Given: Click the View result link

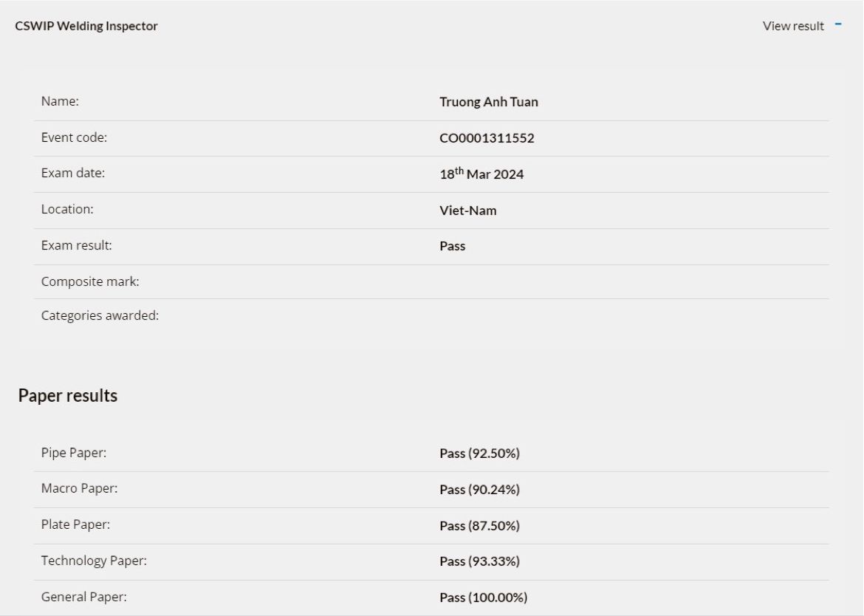Looking at the screenshot, I should coord(793,26).
